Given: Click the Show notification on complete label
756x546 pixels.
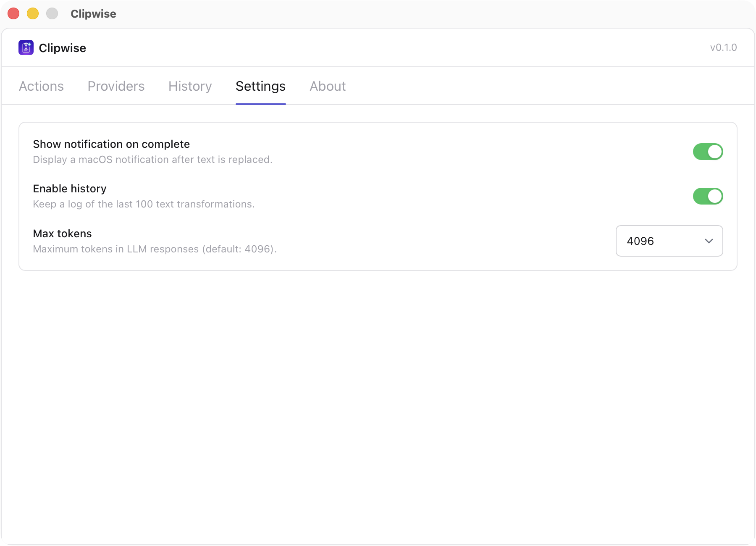Looking at the screenshot, I should tap(111, 144).
